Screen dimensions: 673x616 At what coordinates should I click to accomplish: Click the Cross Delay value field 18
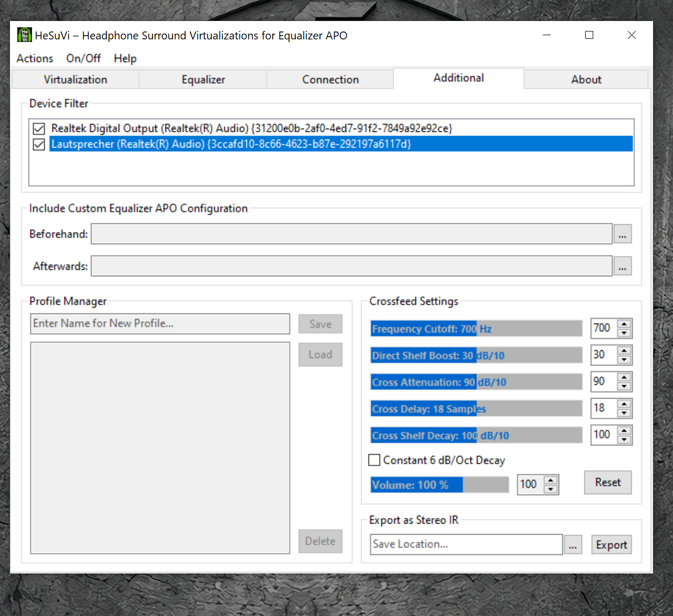tap(604, 408)
